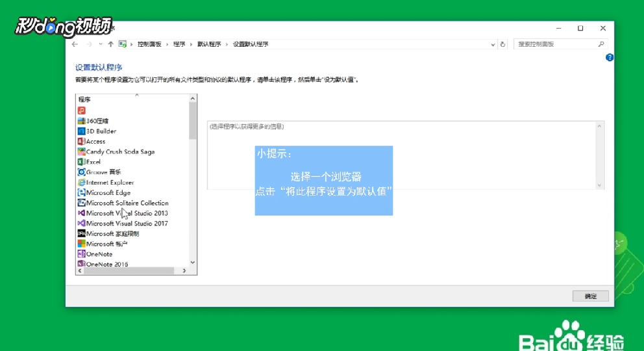Select the Microsoft 家庭限制 icon
Viewport: 644px width, 351px height.
click(x=81, y=233)
